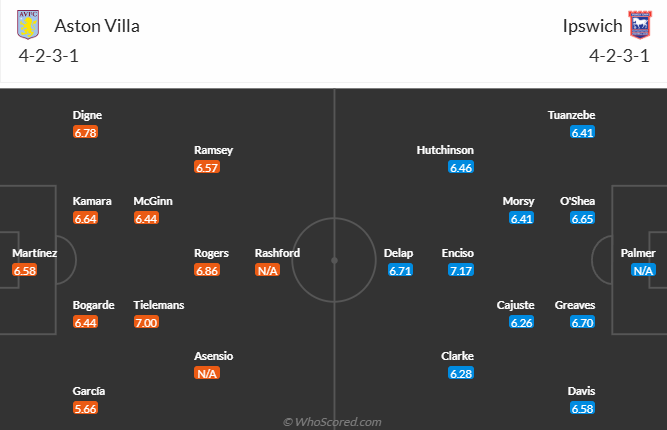
Task: Select Ipswich striker Delap
Action: point(398,254)
